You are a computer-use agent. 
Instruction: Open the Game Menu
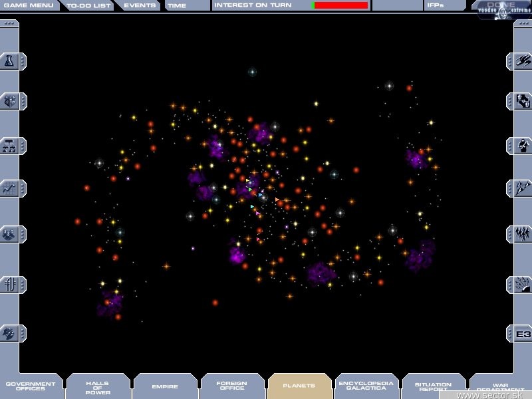pyautogui.click(x=29, y=5)
